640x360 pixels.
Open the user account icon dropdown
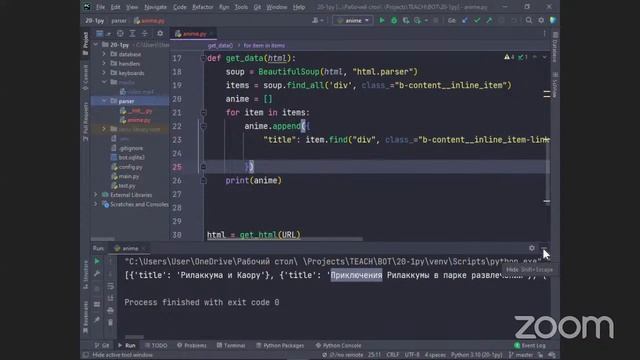click(317, 20)
